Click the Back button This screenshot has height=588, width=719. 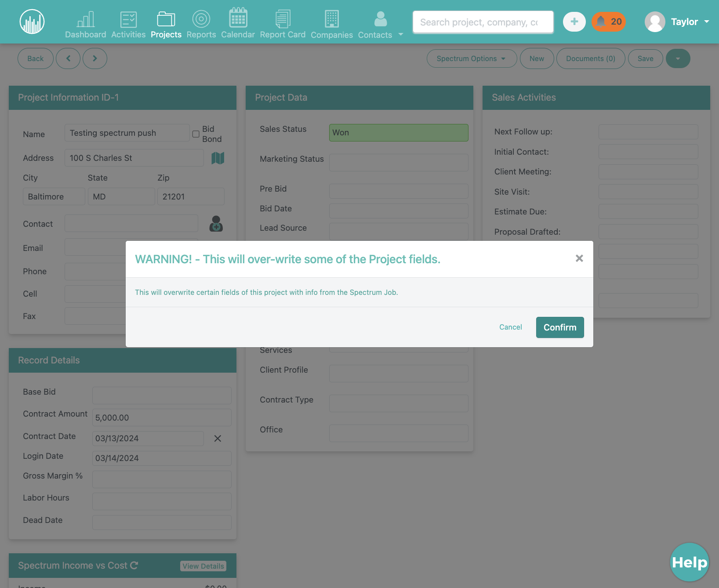(36, 58)
